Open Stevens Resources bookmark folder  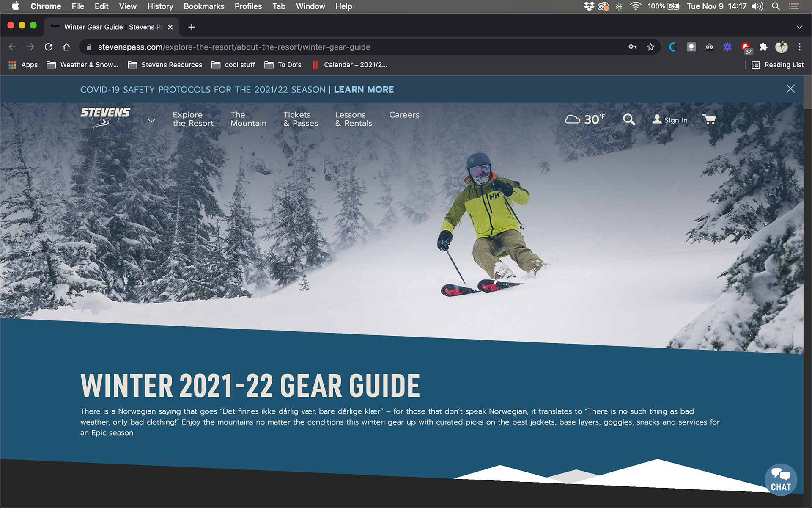click(x=165, y=65)
